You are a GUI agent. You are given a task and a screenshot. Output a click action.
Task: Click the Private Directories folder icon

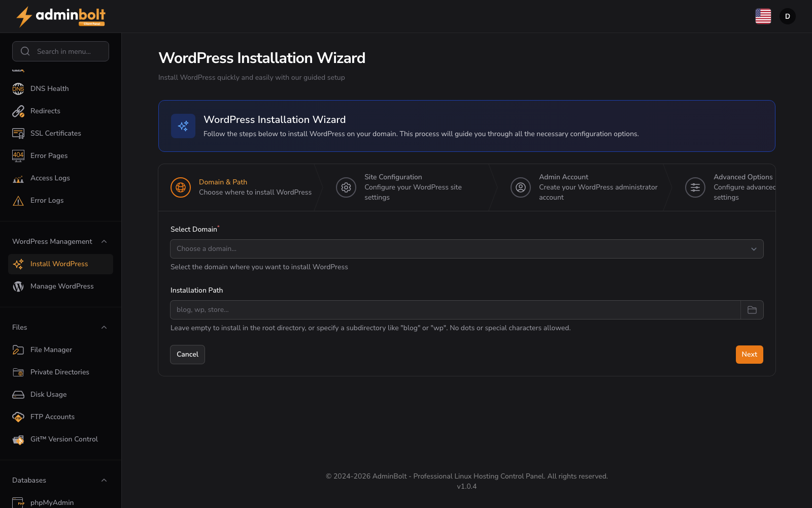[18, 372]
